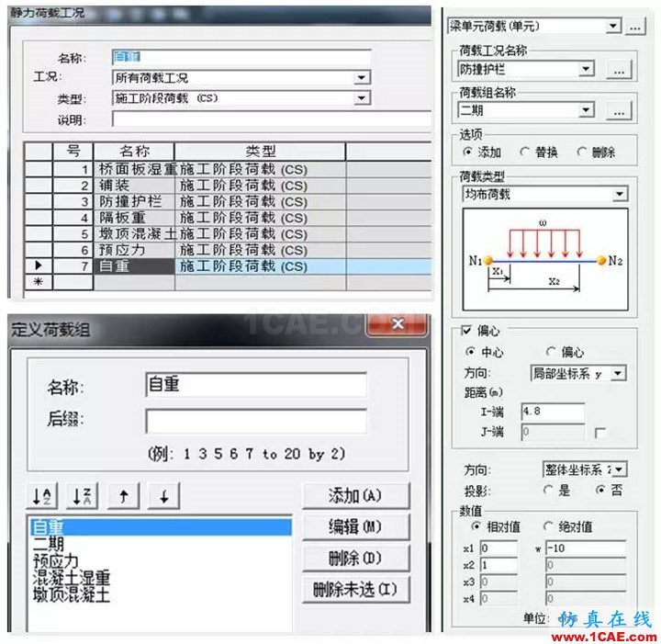Toggle the checkbox beside J-端 field
Screen dimensions: 661x644
599,433
